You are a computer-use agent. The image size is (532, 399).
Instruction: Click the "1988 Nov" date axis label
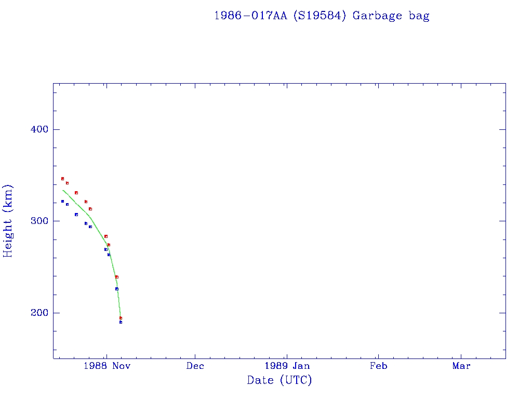[x=106, y=366]
